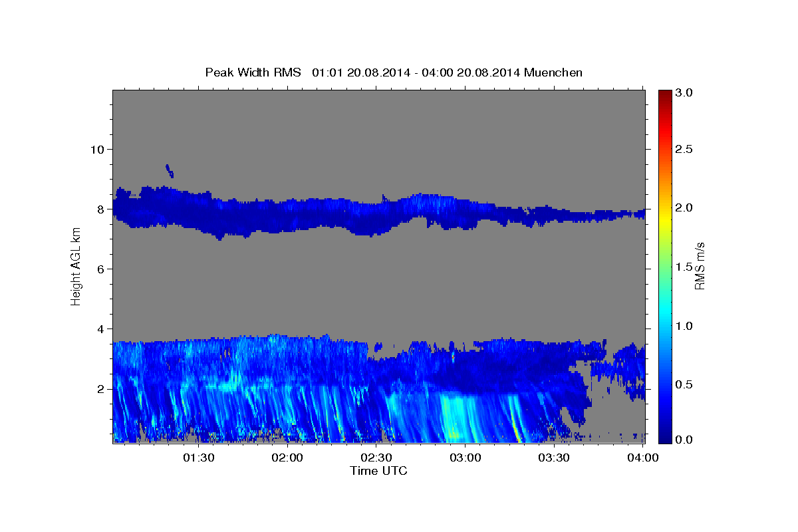This screenshot has width=798, height=532.
Task: Click the 01:30 time tick label
Action: [198, 458]
